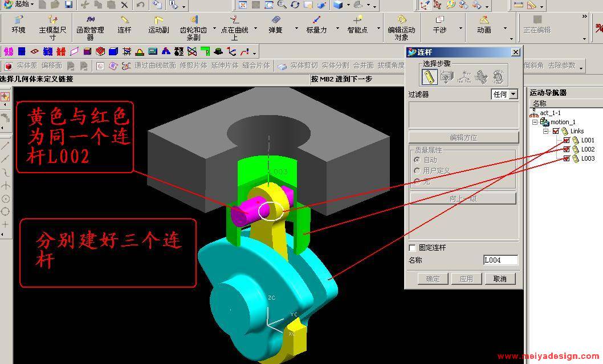Select the 弹簧 (Spring) tool
The height and width of the screenshot is (364, 603).
(275, 26)
